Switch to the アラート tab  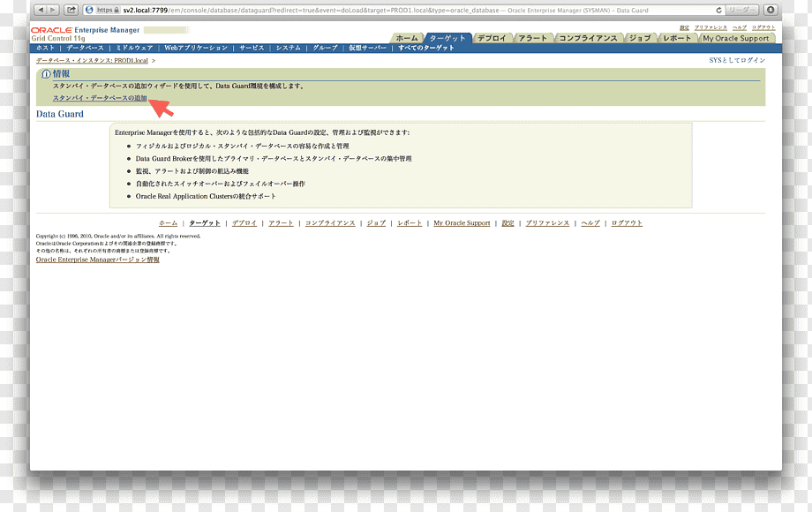(x=533, y=38)
